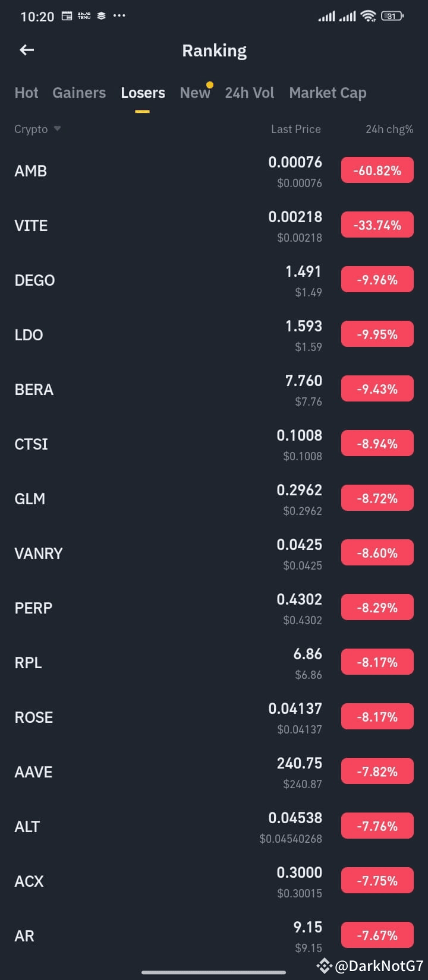
Task: Tap the TEMU notification icon
Action: [84, 16]
